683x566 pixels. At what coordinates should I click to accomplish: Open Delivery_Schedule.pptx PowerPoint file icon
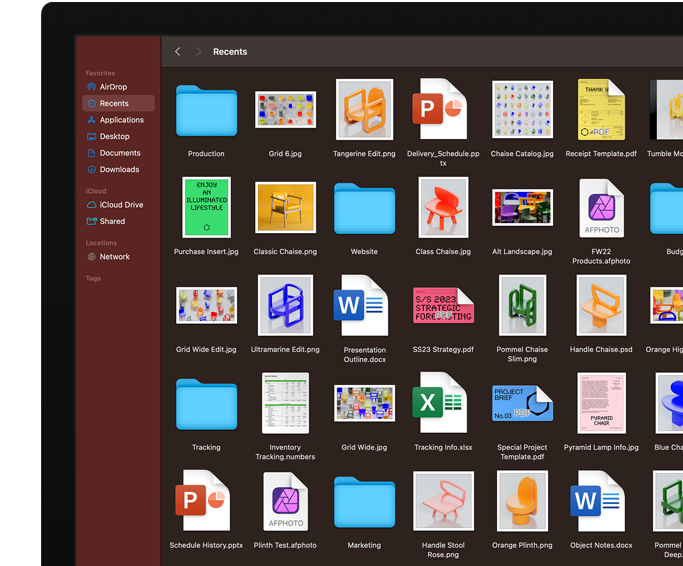click(443, 109)
